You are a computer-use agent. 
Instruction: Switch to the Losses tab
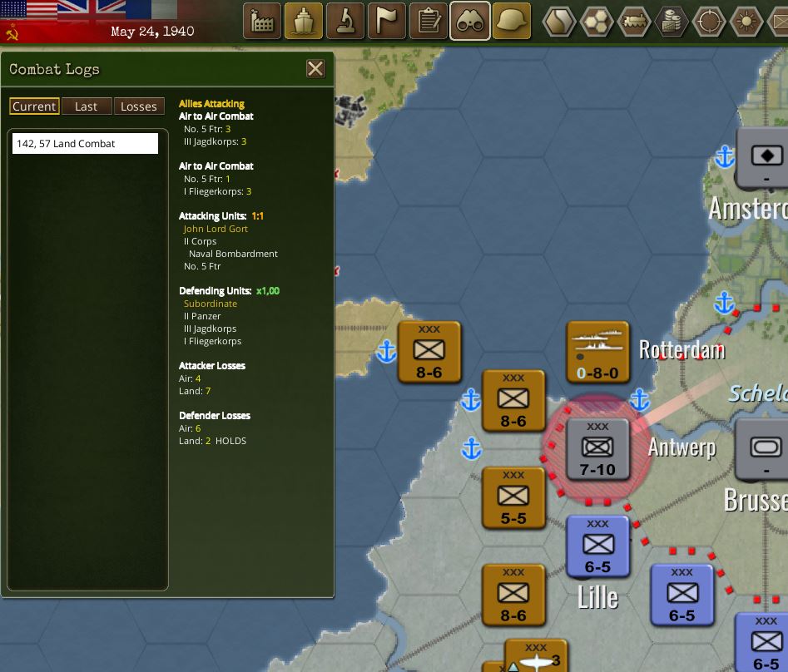[139, 106]
